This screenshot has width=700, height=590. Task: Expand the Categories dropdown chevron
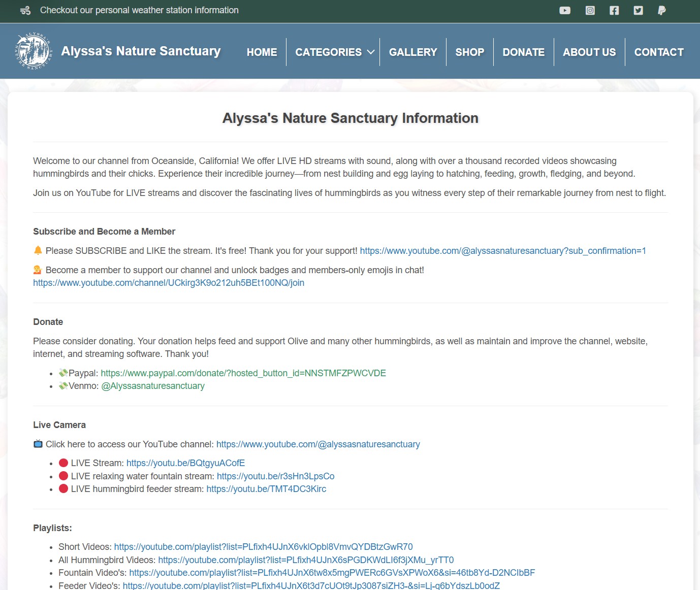click(x=371, y=52)
